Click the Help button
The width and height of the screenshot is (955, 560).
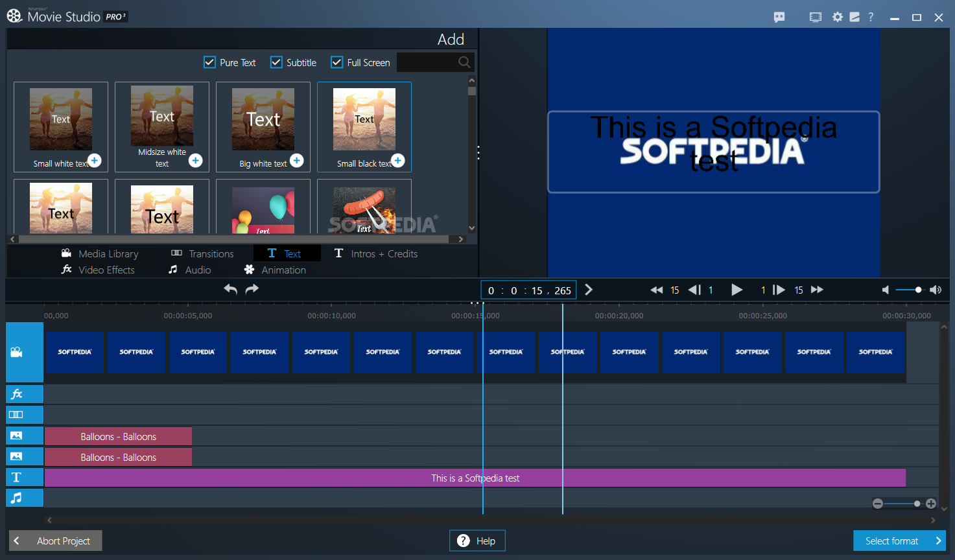click(477, 541)
